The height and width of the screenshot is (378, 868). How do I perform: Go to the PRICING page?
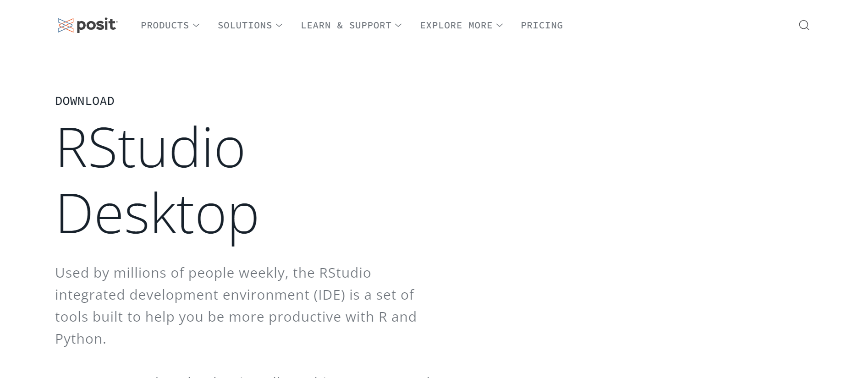[x=542, y=25]
